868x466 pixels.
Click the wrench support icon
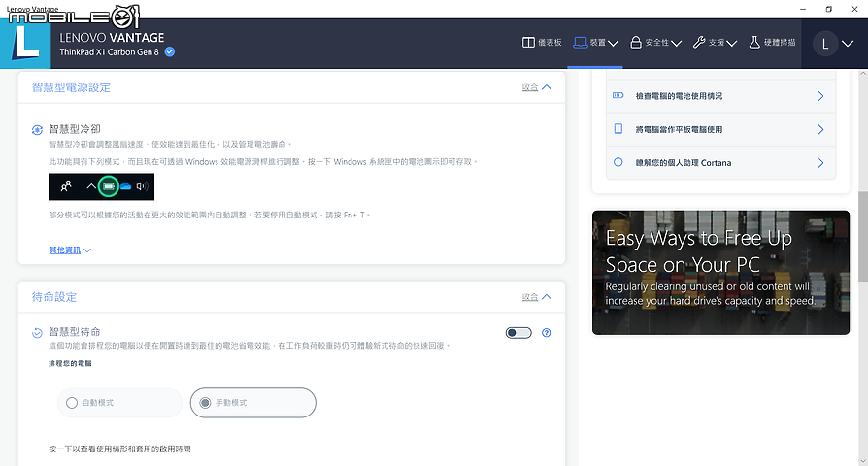699,43
